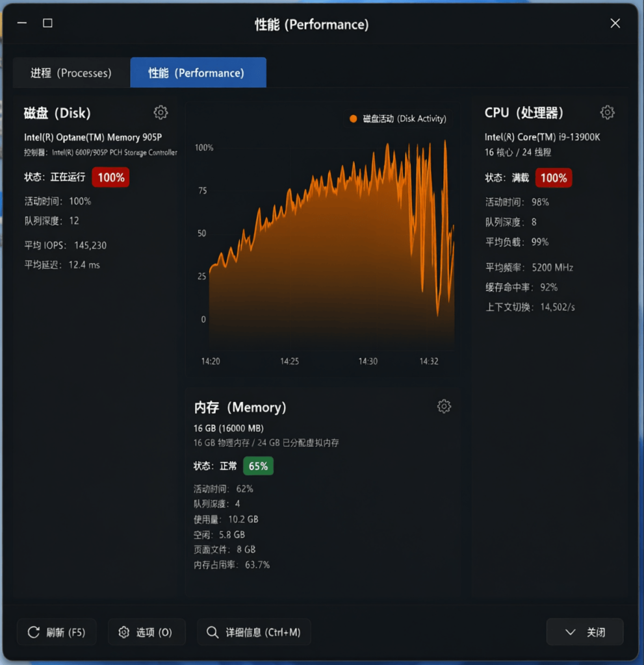Click the memory 队列深度: 4 row
This screenshot has height=665, width=644.
[x=217, y=504]
